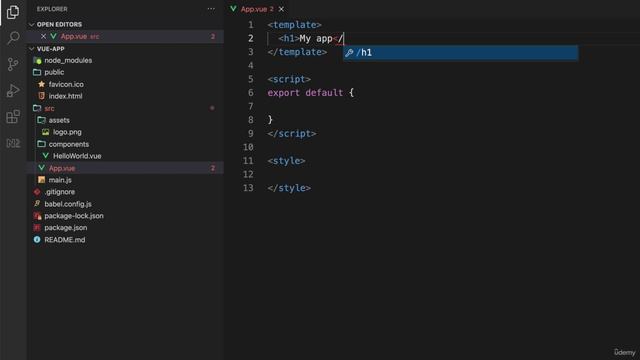The width and height of the screenshot is (640, 360).
Task: Place cursor on 'My app' heading text
Action: (316, 39)
